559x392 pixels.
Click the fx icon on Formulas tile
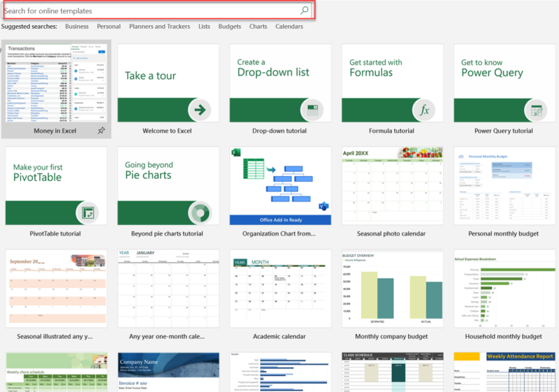(x=425, y=110)
